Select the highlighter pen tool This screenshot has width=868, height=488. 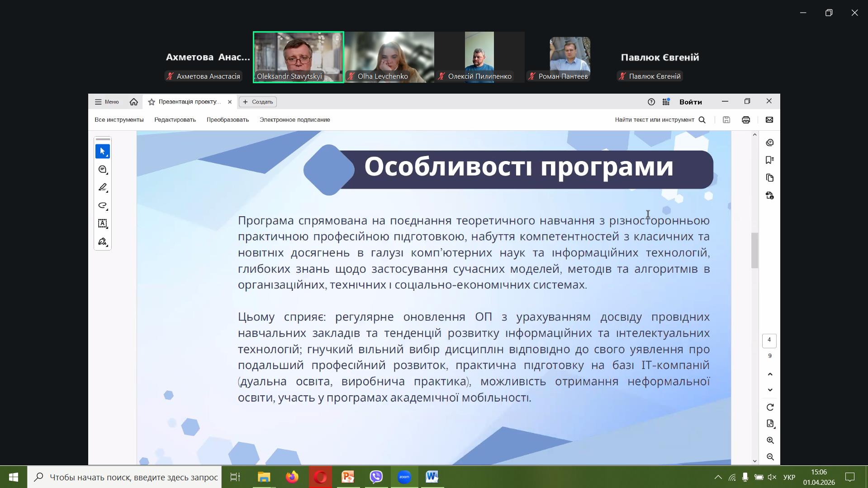pyautogui.click(x=103, y=188)
